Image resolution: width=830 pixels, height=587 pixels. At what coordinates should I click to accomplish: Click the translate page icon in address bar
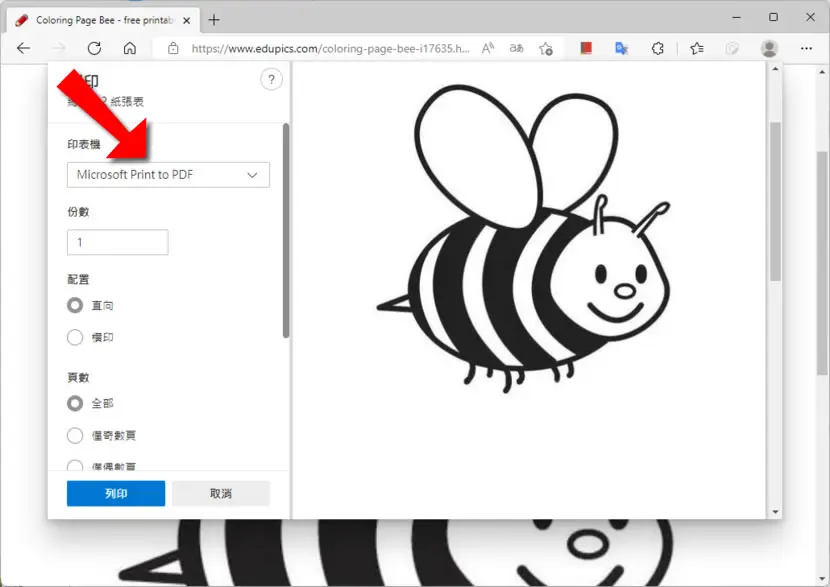[x=517, y=49]
